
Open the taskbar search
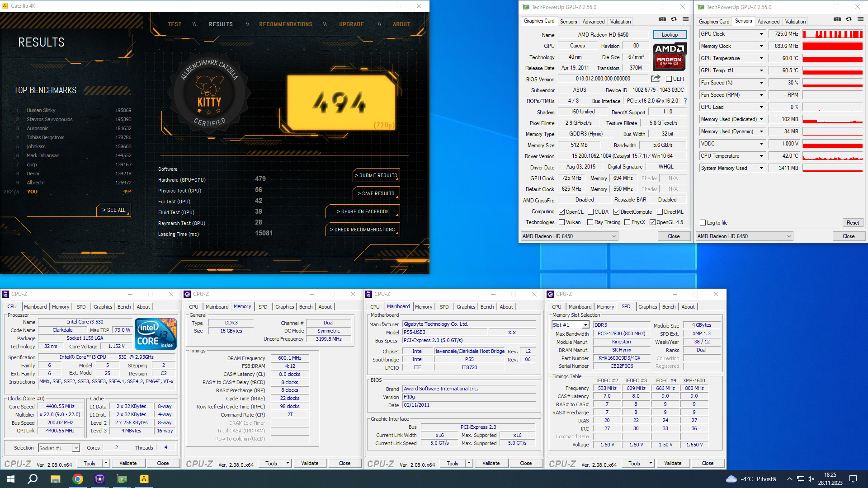(x=33, y=479)
